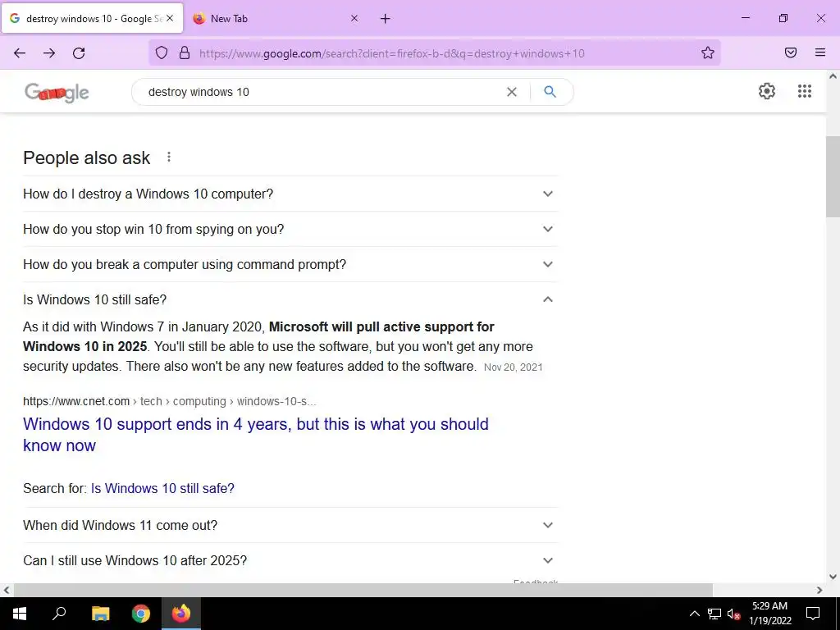This screenshot has height=630, width=840.
Task: Open the Google apps grid
Action: [805, 91]
